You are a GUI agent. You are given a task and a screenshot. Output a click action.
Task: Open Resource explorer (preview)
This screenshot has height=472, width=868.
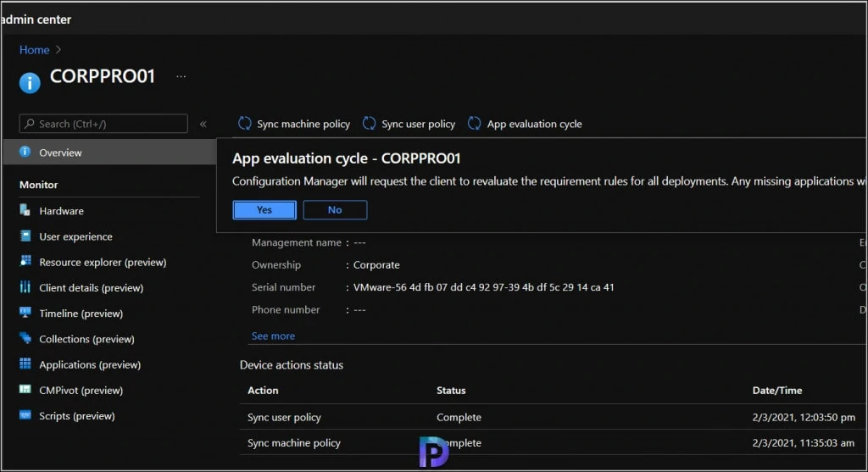(x=103, y=263)
